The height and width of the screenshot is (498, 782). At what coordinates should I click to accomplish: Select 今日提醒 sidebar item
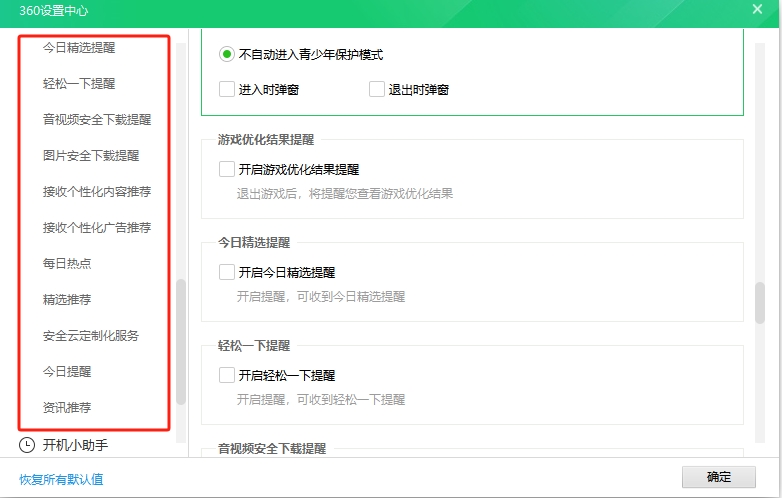pos(67,371)
